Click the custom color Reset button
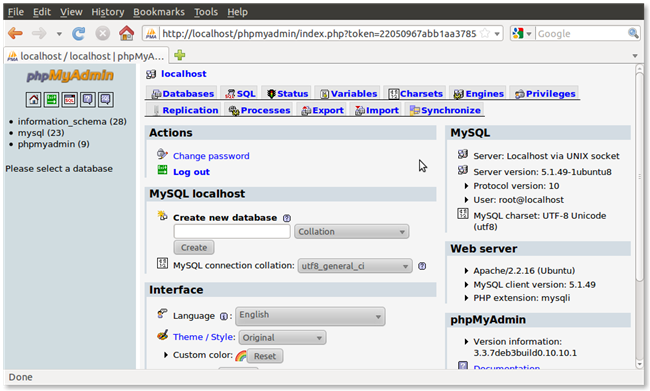This screenshot has height=391, width=650. coord(265,356)
